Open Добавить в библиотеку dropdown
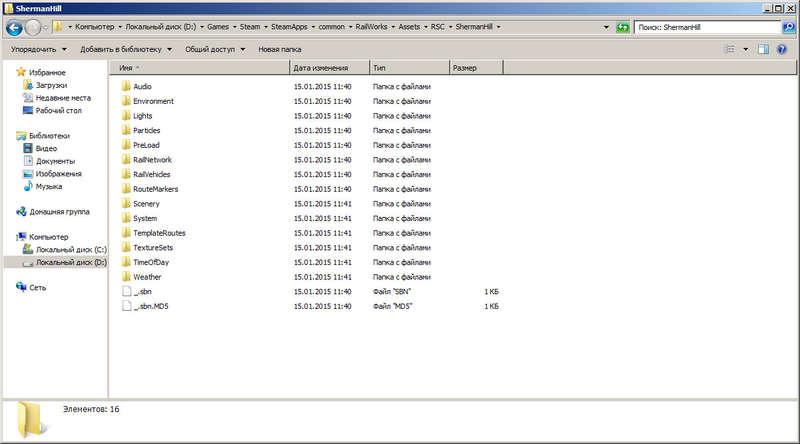 [126, 50]
